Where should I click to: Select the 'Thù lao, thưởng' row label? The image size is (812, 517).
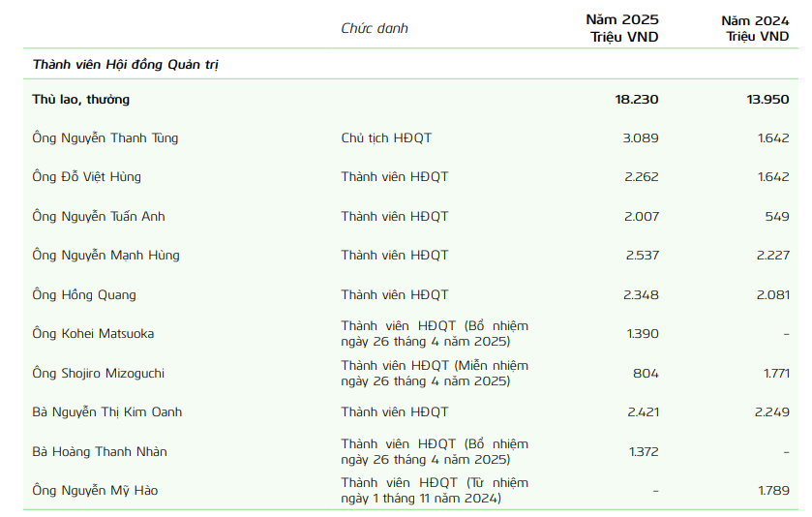[x=80, y=99]
